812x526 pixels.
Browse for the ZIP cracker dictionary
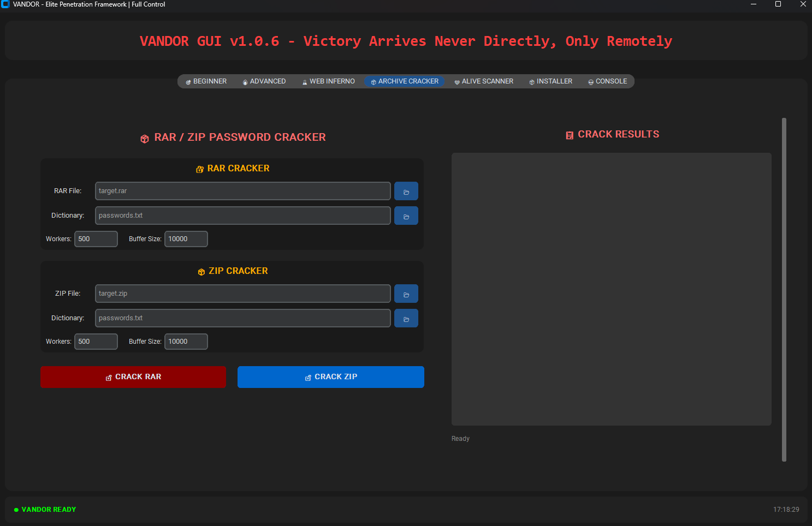[x=406, y=318]
